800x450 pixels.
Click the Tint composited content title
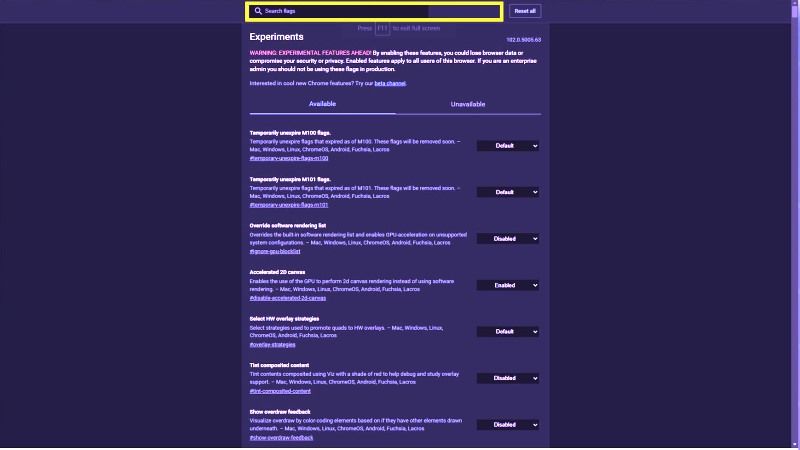[x=279, y=365]
